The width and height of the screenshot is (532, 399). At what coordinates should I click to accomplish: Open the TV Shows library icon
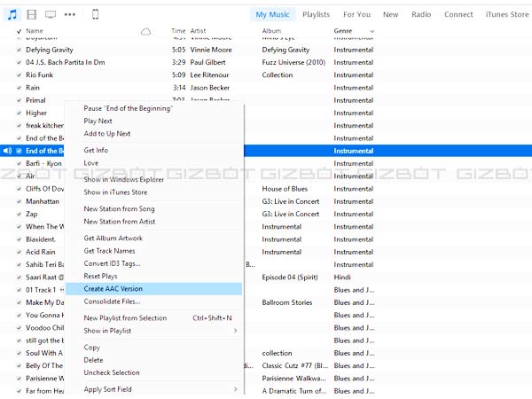[51, 14]
